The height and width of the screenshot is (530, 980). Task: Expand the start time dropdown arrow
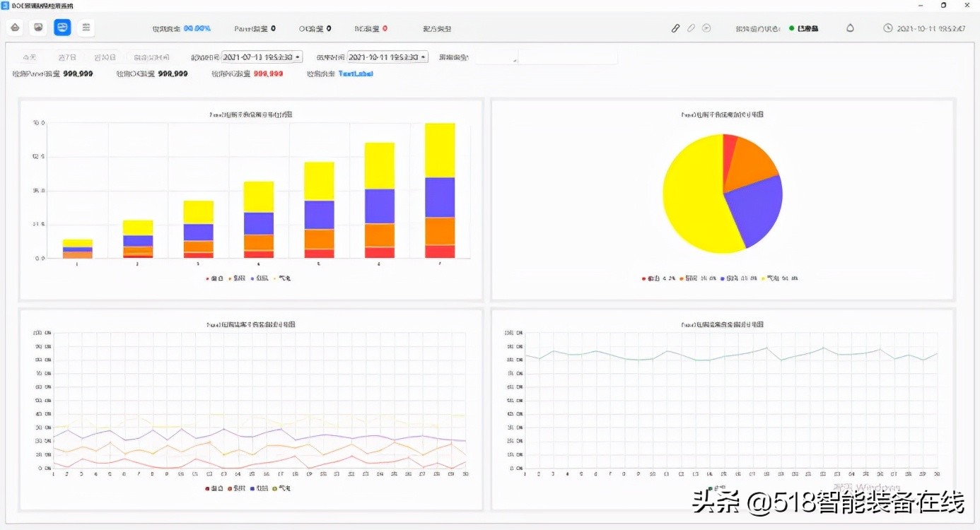point(298,57)
